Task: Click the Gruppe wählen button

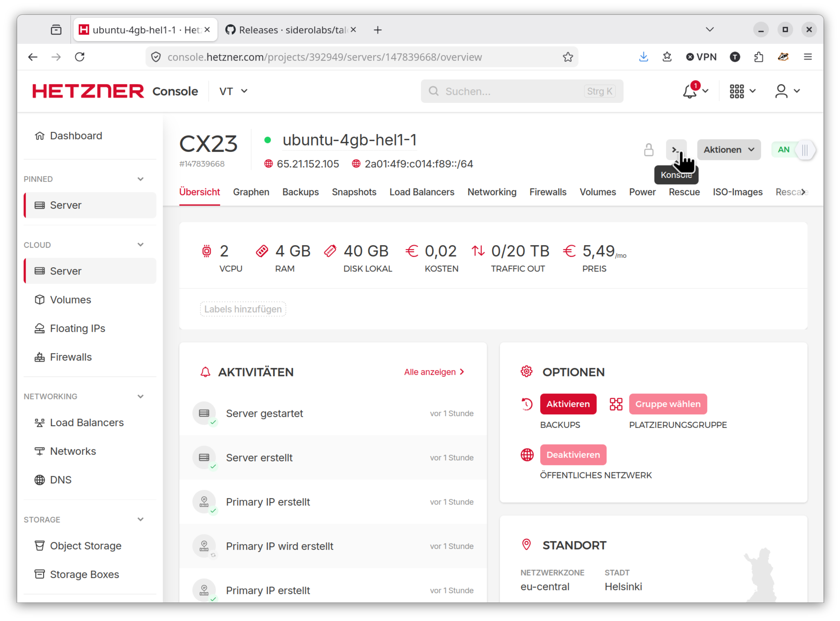Action: (668, 404)
